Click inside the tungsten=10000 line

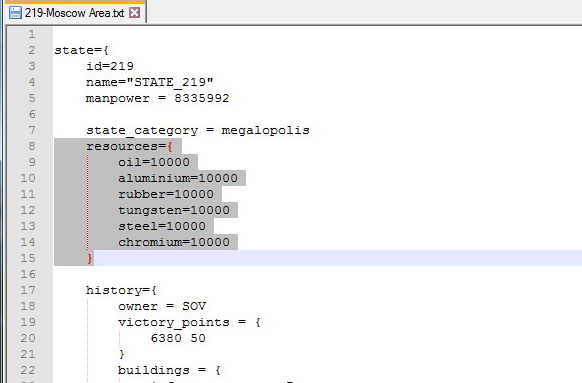tap(174, 210)
